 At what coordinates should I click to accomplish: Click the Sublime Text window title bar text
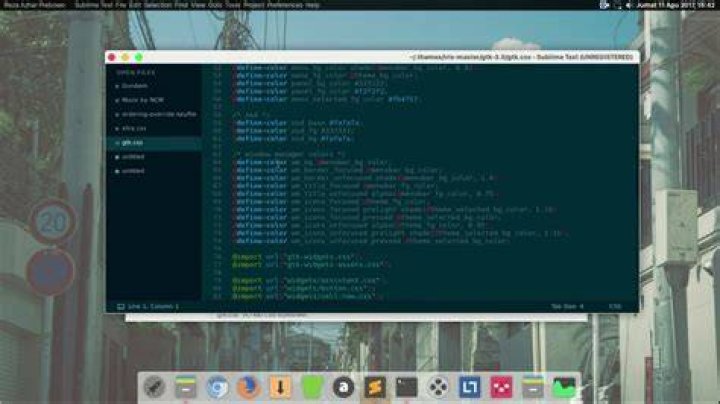pyautogui.click(x=521, y=57)
